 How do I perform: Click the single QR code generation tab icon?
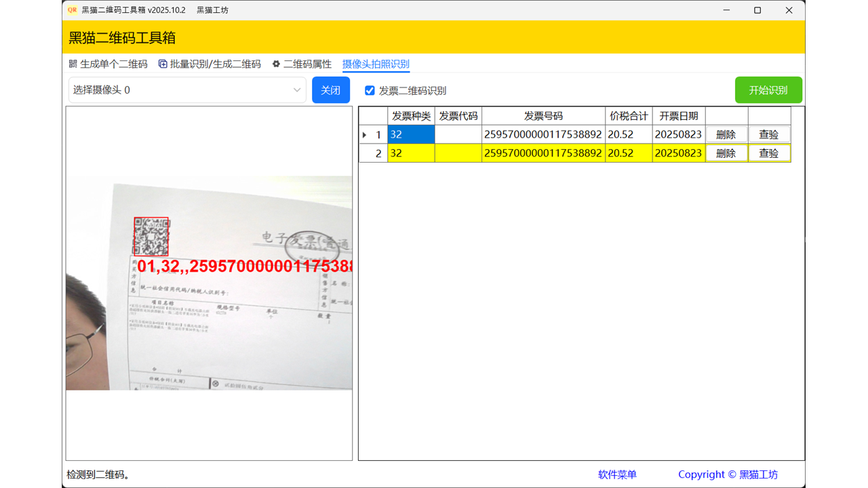pyautogui.click(x=73, y=64)
